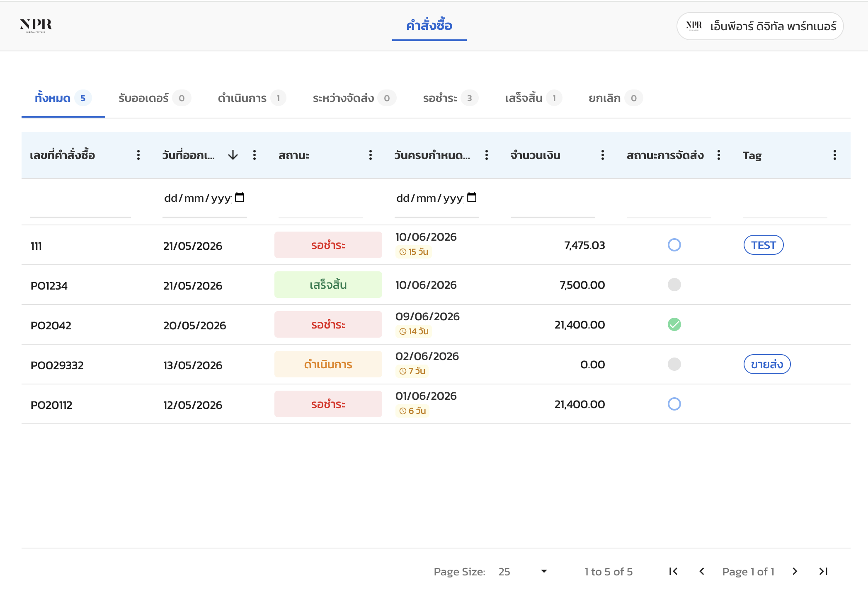Go to next page
Viewport: 868px width, 604px height.
(795, 572)
